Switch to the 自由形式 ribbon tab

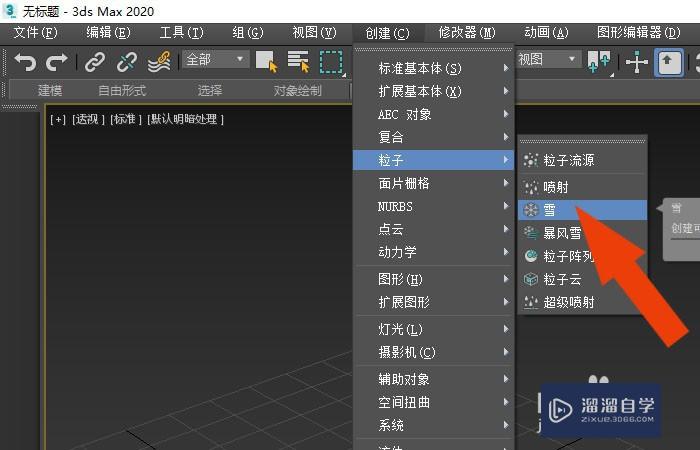pos(122,91)
